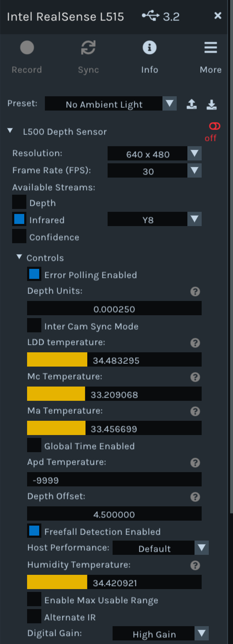Enable Global Time
This screenshot has height=644, width=233.
(x=34, y=445)
